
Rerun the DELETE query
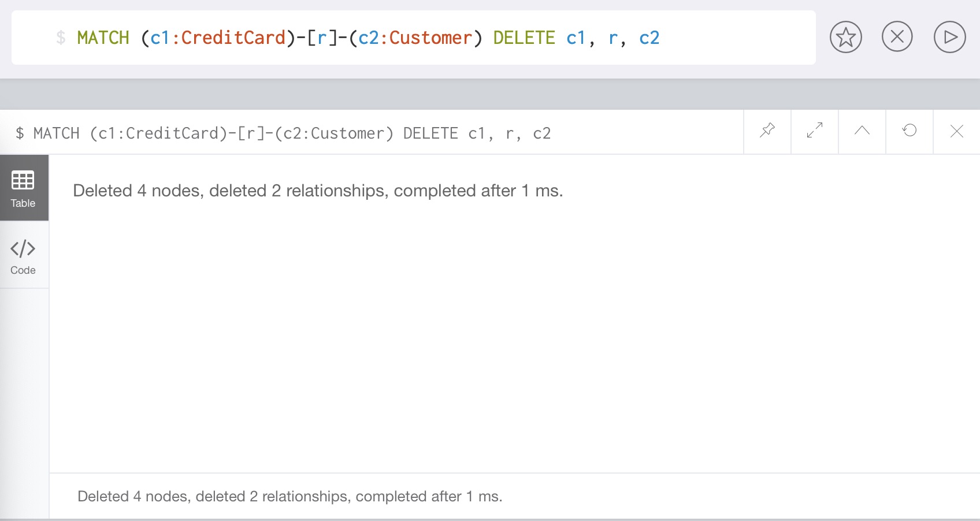tap(909, 131)
